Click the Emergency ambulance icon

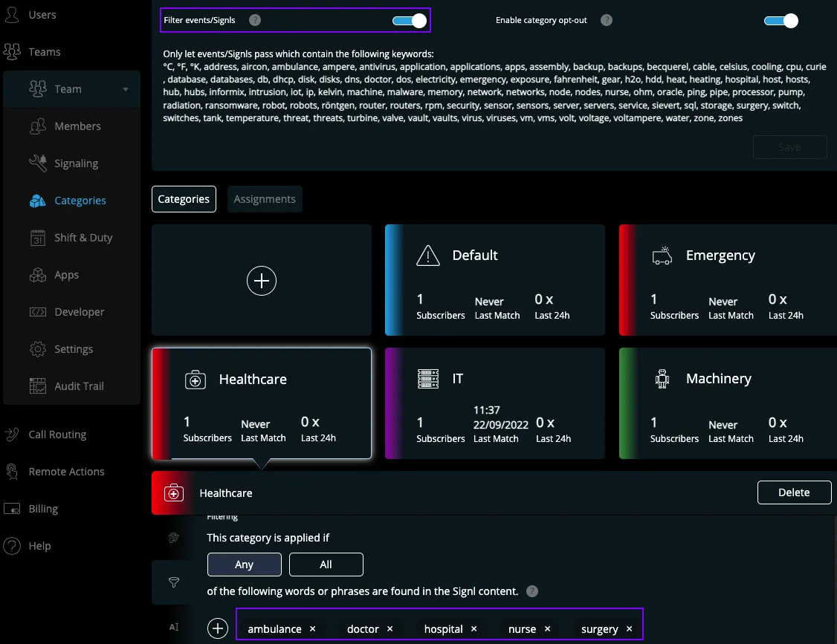tap(662, 256)
